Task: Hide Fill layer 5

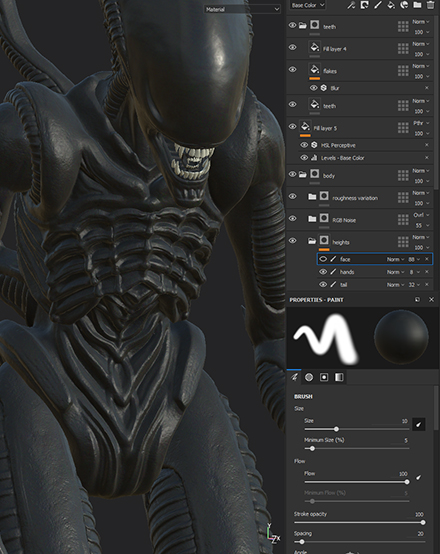Action: pos(292,126)
